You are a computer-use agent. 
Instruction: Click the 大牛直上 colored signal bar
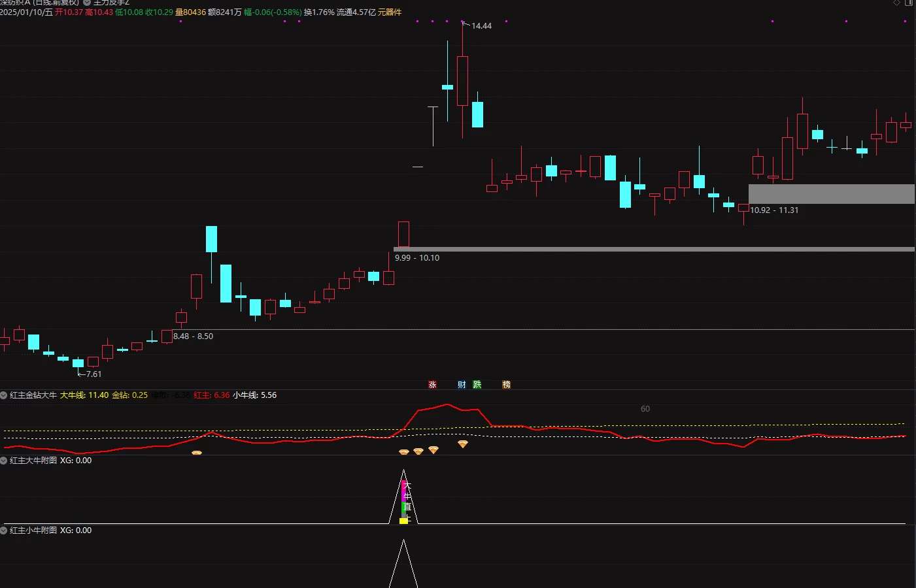[405, 502]
